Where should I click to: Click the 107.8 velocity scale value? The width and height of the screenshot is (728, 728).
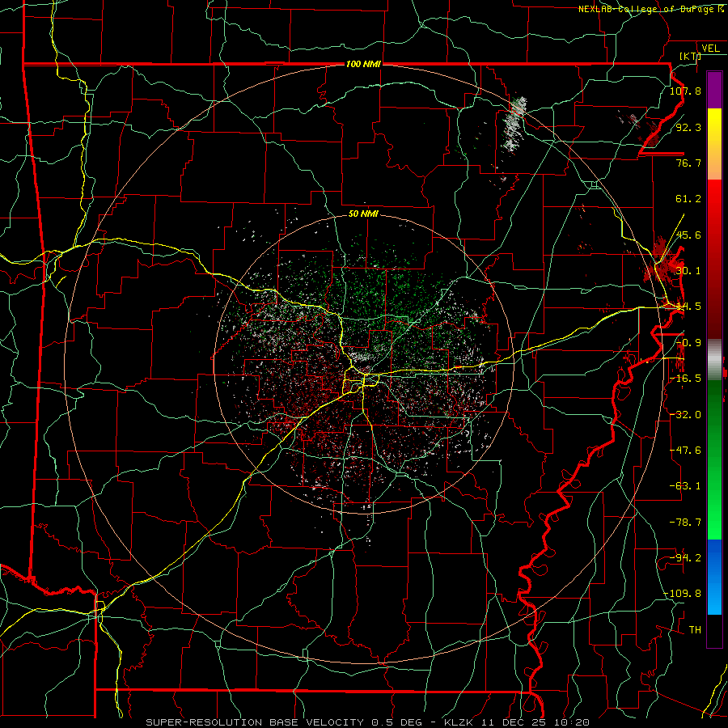[685, 91]
